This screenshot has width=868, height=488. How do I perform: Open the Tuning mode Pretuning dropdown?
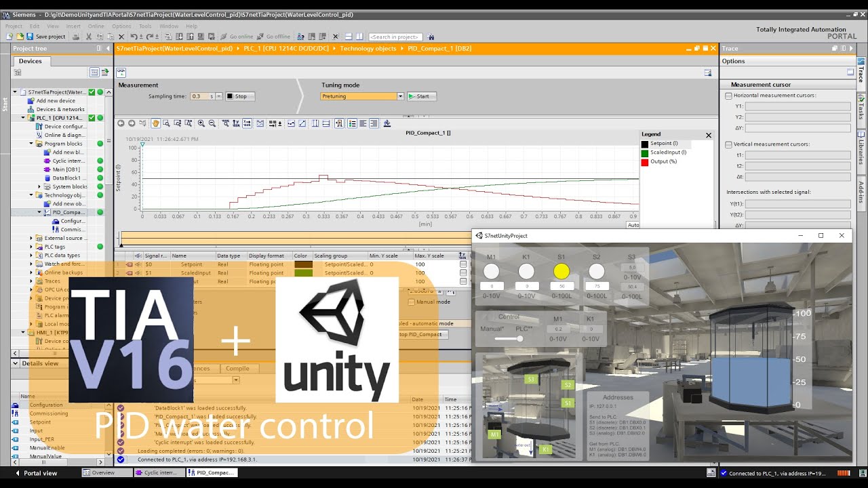click(400, 96)
